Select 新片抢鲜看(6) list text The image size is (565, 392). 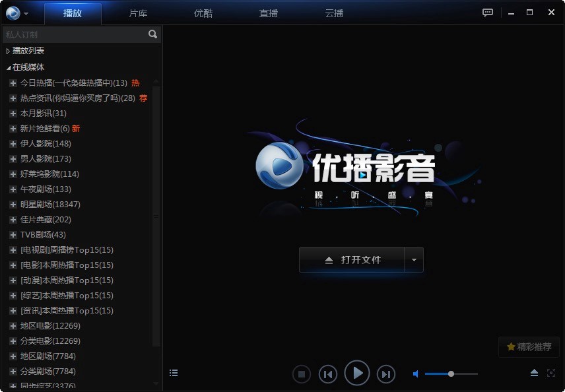tap(45, 129)
